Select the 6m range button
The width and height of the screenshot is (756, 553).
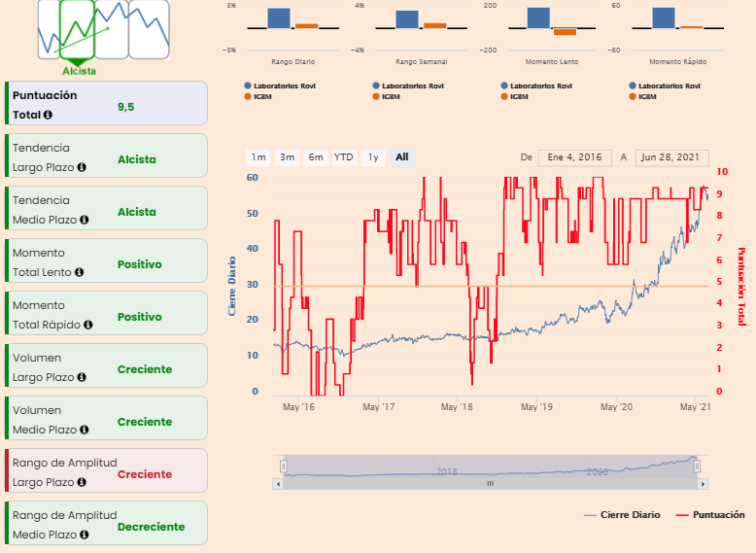316,157
